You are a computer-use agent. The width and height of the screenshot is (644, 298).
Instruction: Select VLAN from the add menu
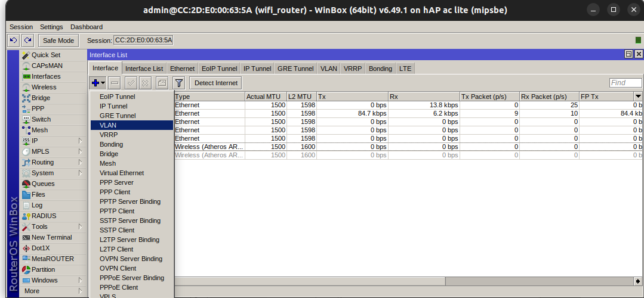point(108,125)
